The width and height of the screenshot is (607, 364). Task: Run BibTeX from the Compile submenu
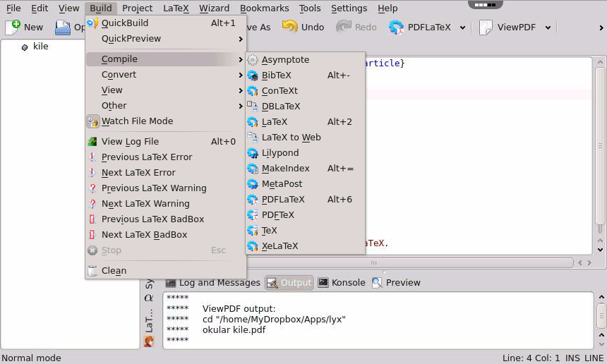(305, 75)
